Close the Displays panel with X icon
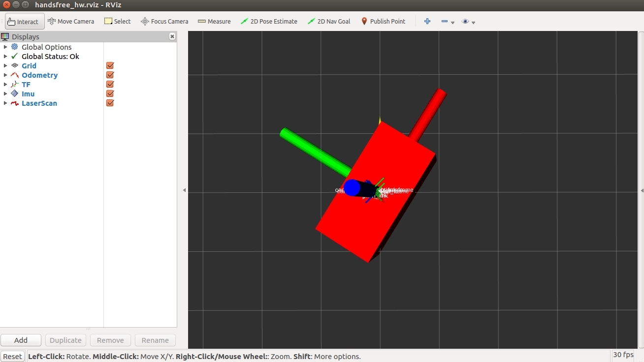This screenshot has height=362, width=644. (172, 36)
